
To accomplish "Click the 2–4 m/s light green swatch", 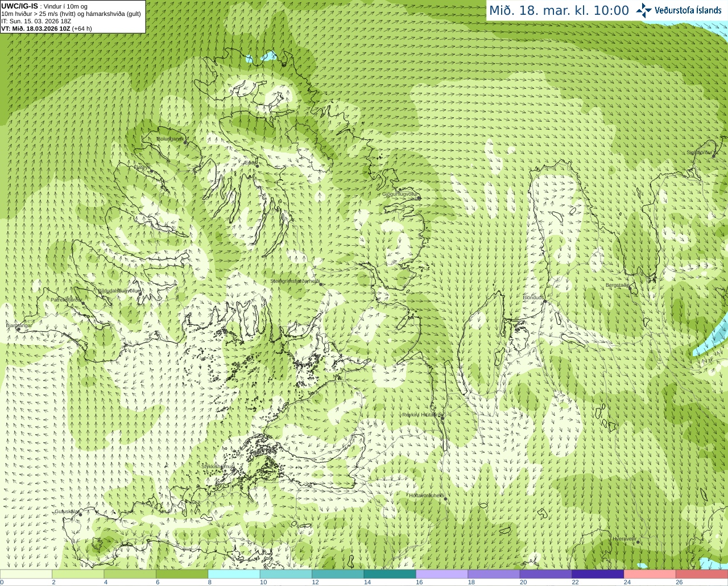I will (78, 574).
